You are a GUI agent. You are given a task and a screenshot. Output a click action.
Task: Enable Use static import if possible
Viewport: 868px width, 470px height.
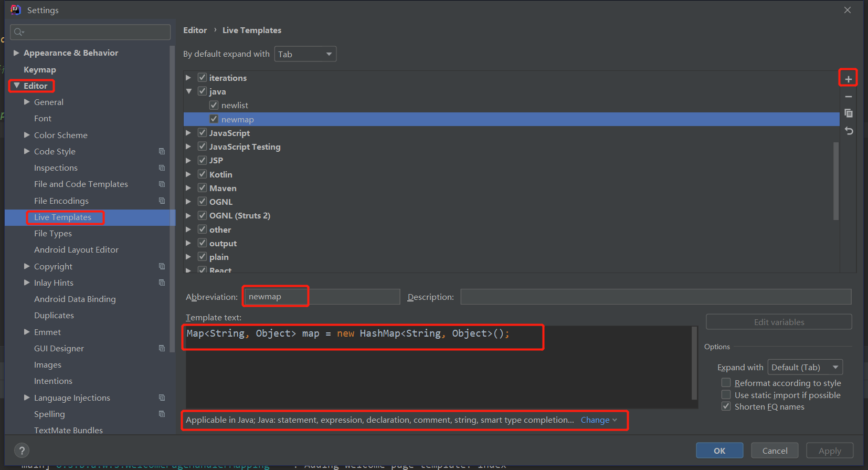coord(726,394)
